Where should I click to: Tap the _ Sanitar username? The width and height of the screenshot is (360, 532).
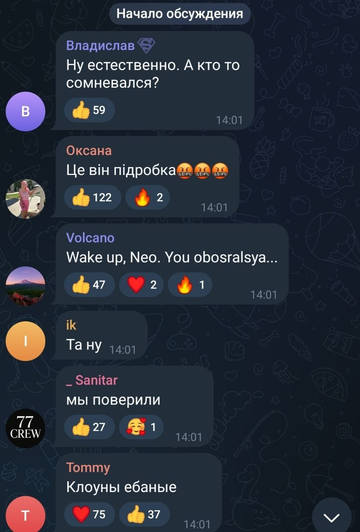(92, 380)
